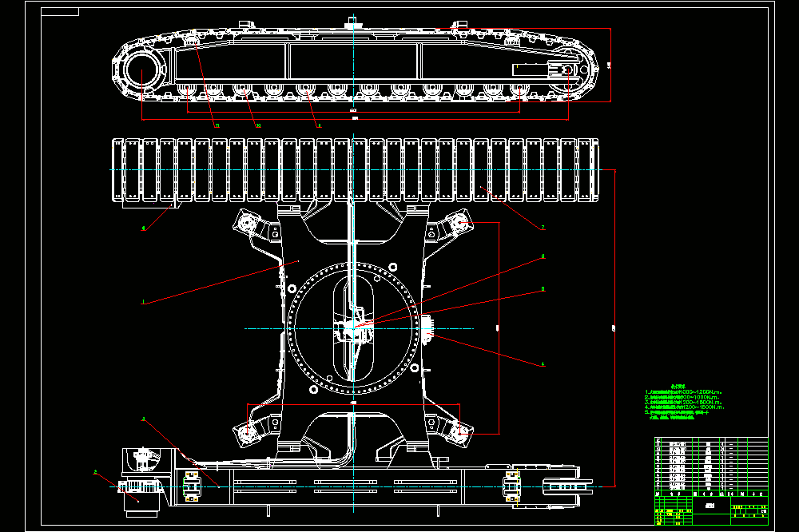This screenshot has width=799, height=532.
Task: Click part balloon number 1 label
Action: (143, 302)
